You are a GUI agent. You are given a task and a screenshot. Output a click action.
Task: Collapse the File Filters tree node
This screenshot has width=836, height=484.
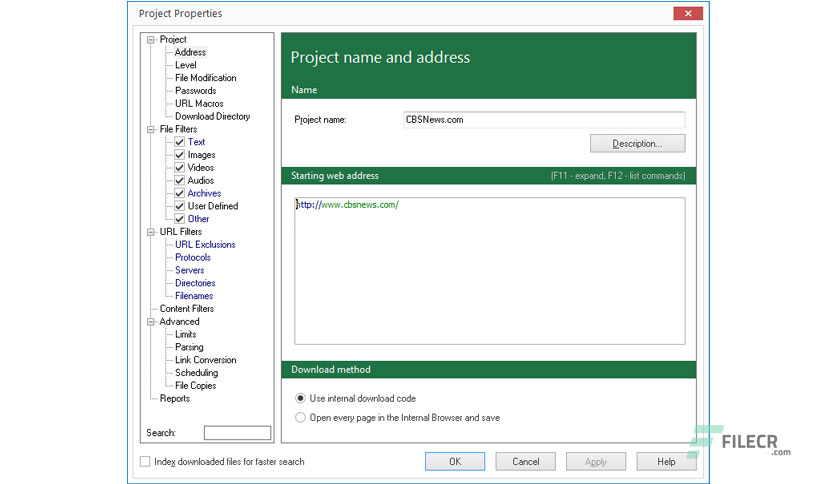click(x=151, y=129)
